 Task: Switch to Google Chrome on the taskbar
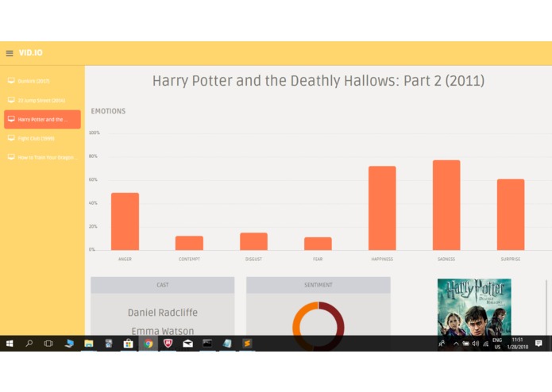(x=149, y=344)
